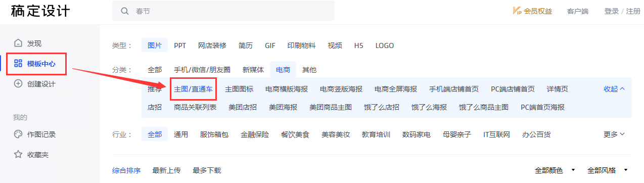Select 网店装修 type filter

click(x=212, y=45)
